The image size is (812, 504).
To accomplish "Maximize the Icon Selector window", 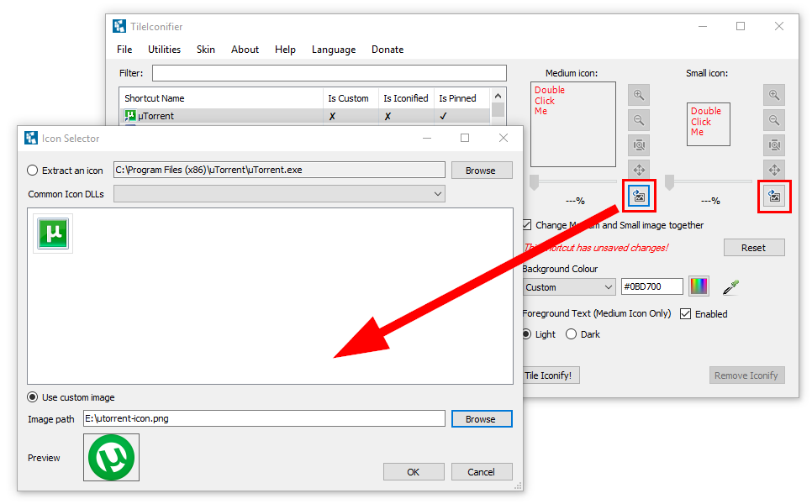I will point(465,138).
